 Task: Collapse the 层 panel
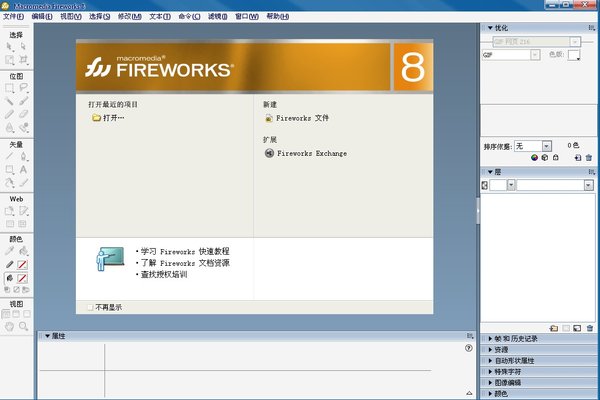click(490, 172)
